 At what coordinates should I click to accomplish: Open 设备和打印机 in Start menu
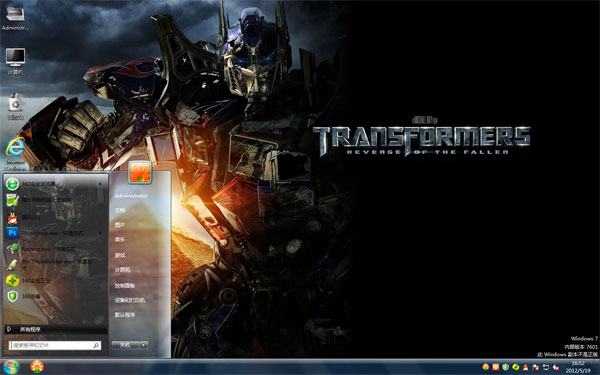pyautogui.click(x=130, y=300)
